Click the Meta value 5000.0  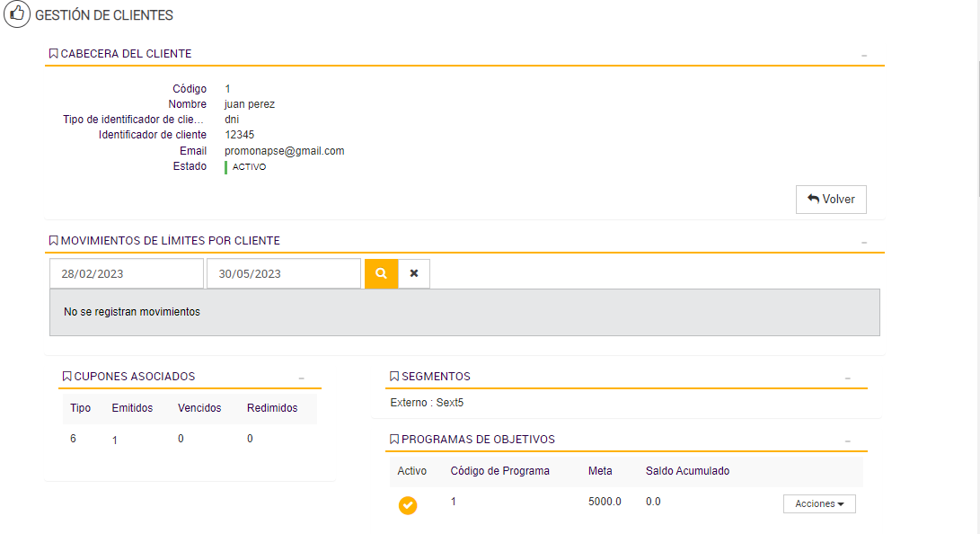point(605,502)
